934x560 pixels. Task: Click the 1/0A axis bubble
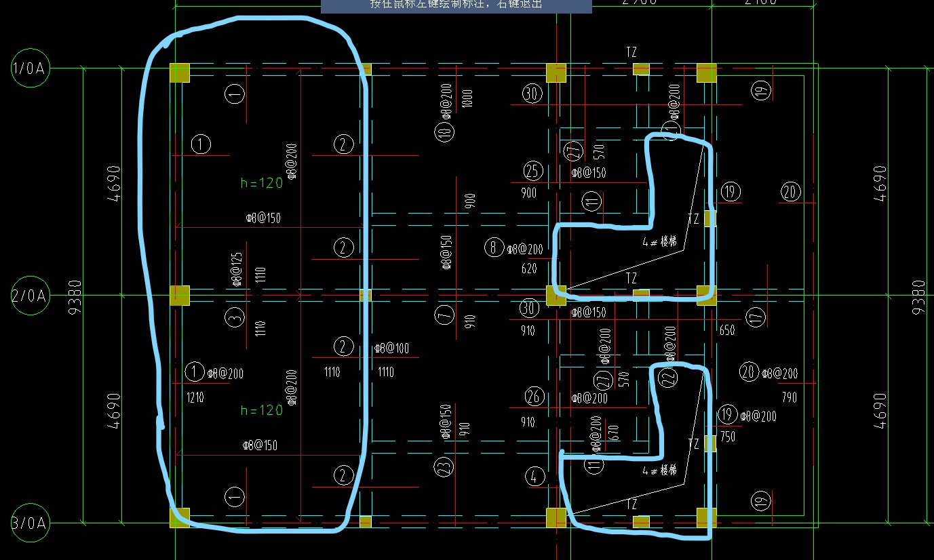pyautogui.click(x=31, y=68)
